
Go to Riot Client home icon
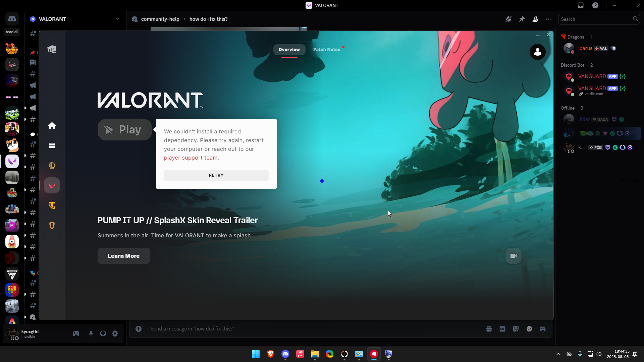pyautogui.click(x=52, y=126)
